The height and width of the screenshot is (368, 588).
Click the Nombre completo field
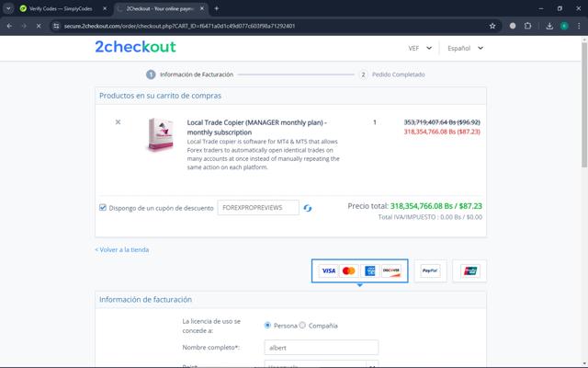322,348
